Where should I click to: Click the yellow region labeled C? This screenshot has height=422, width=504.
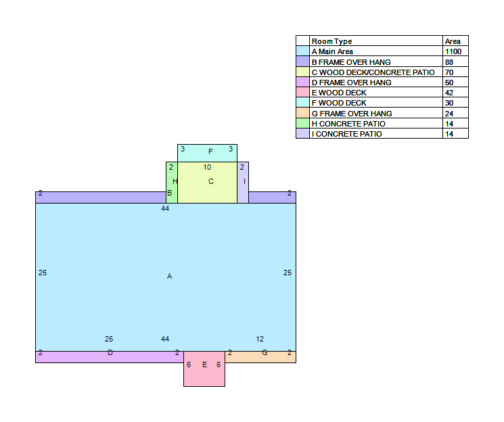coord(207,183)
